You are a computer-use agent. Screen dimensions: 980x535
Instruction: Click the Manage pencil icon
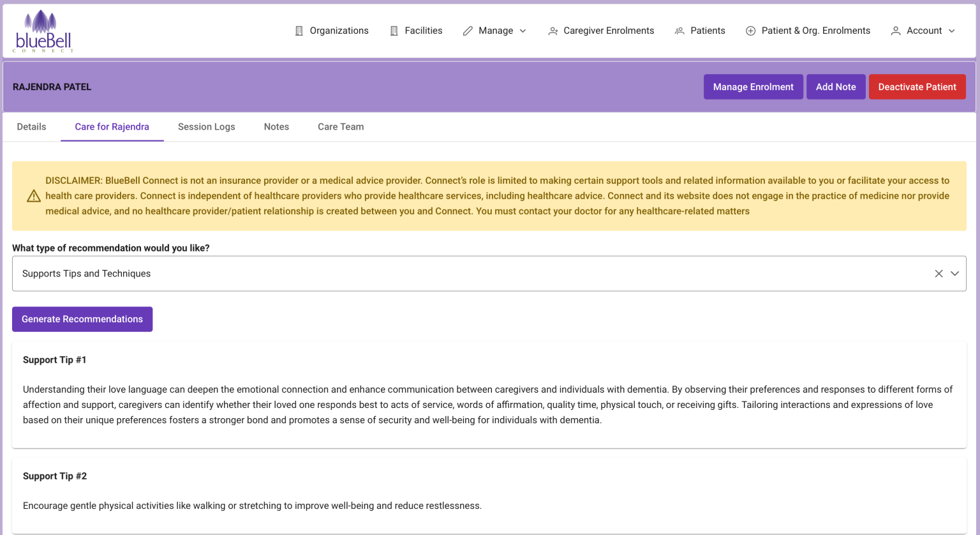tap(468, 31)
